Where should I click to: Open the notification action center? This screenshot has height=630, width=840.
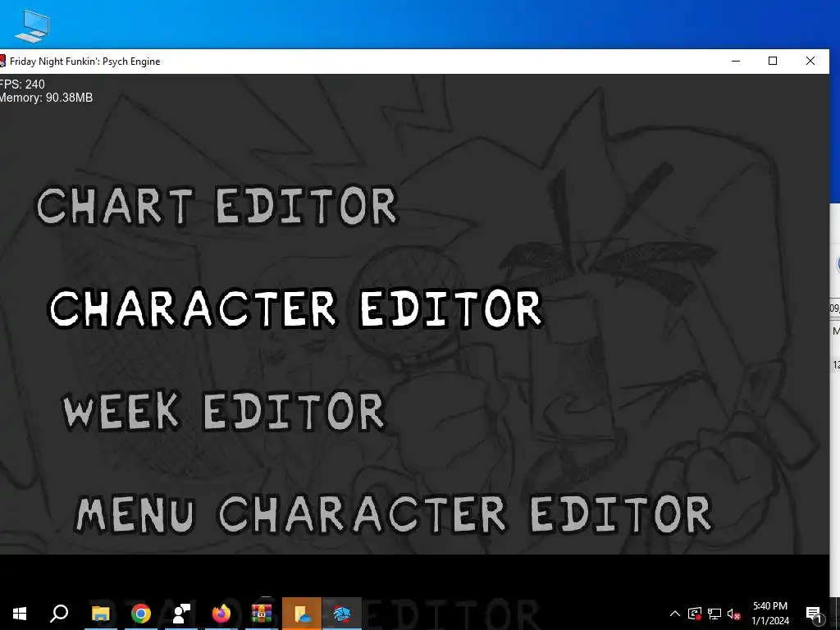pyautogui.click(x=814, y=614)
